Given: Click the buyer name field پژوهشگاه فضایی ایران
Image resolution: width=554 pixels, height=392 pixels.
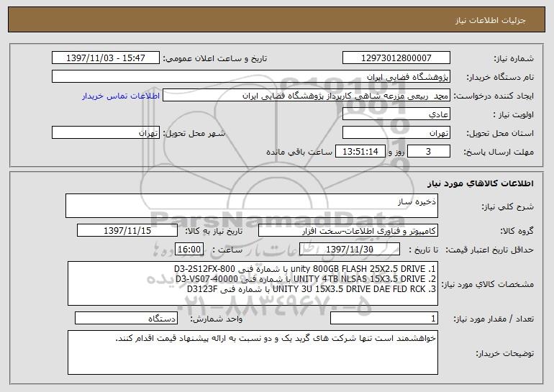Looking at the screenshot, I should 251,77.
